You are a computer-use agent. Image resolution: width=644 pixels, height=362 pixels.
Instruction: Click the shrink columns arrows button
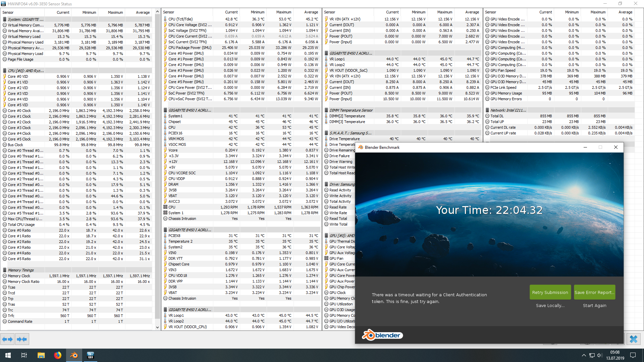click(x=22, y=339)
